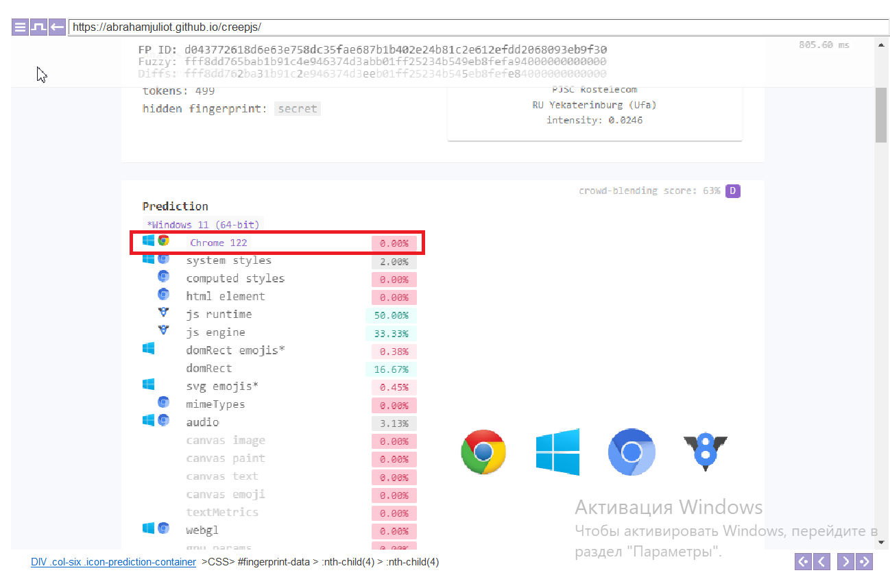Click the large blue Chromium logo

click(x=632, y=452)
